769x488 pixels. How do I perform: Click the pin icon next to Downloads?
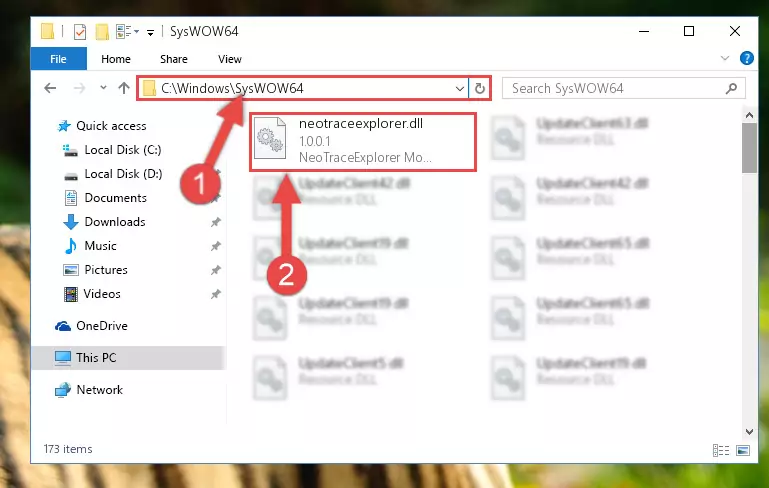coord(215,222)
